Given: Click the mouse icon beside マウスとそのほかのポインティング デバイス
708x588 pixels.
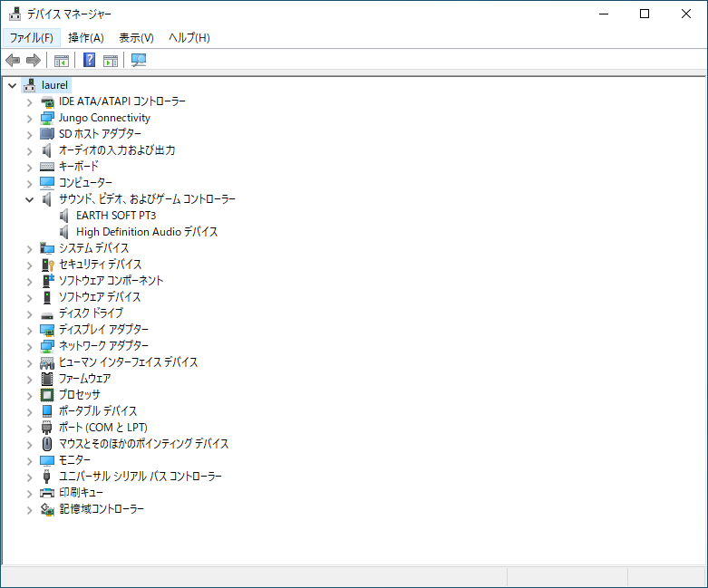Looking at the screenshot, I should click(47, 444).
